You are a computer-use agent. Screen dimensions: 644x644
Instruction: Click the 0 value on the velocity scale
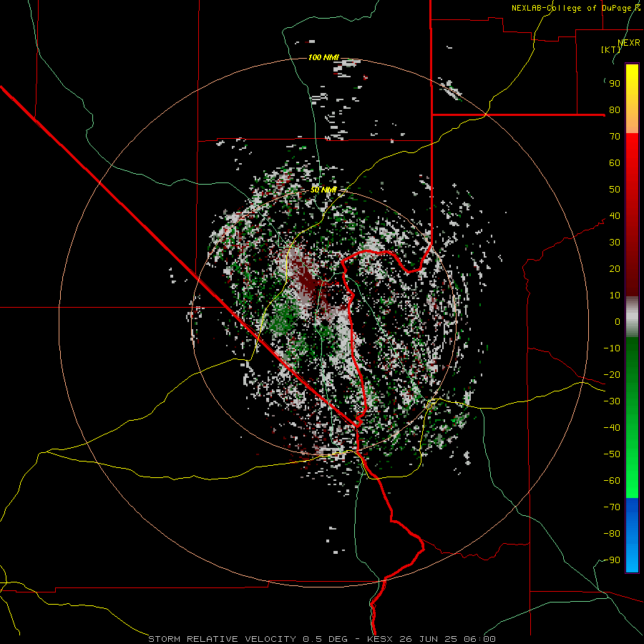[x=618, y=322]
